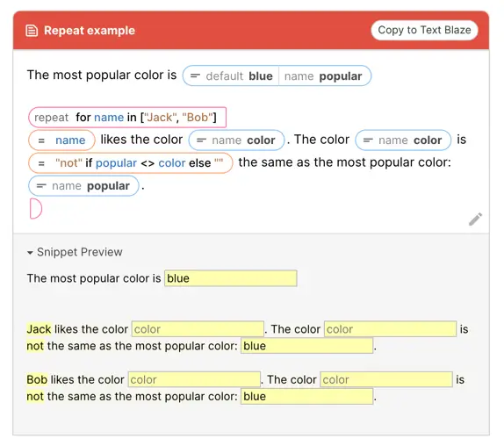Click 'The most popular color is' in the editor
Screen dimensions: 504x446
coord(102,75)
